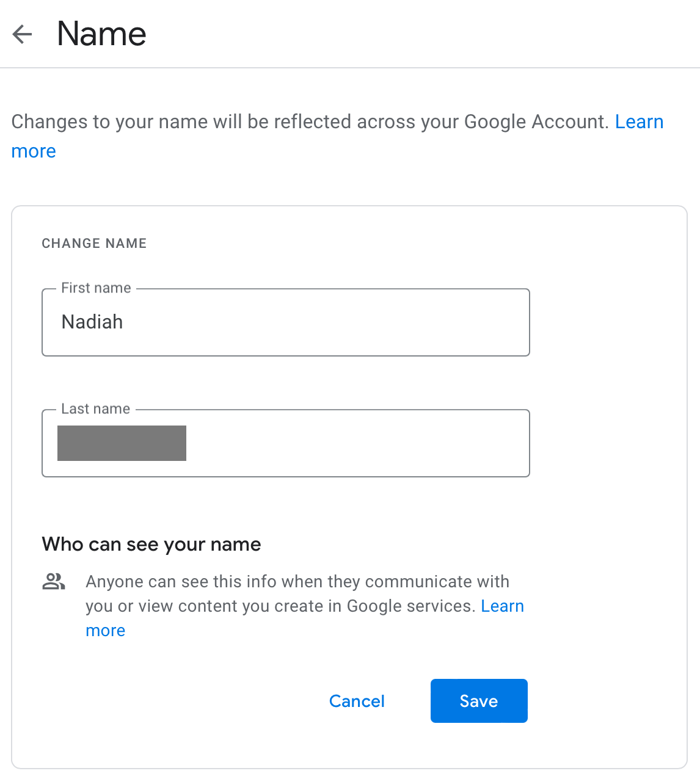Viewport: 700px width, 779px height.
Task: Click the "Last name" floating label
Action: (x=95, y=409)
